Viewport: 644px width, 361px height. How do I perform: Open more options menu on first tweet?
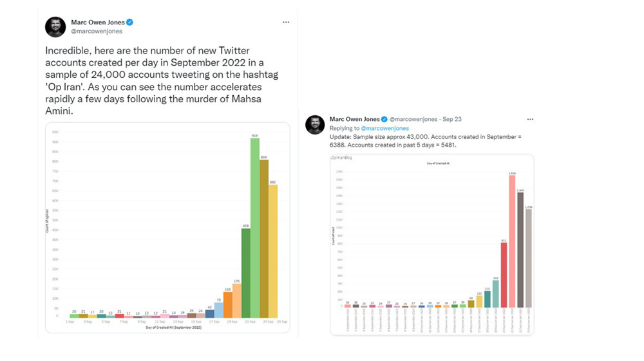point(286,22)
